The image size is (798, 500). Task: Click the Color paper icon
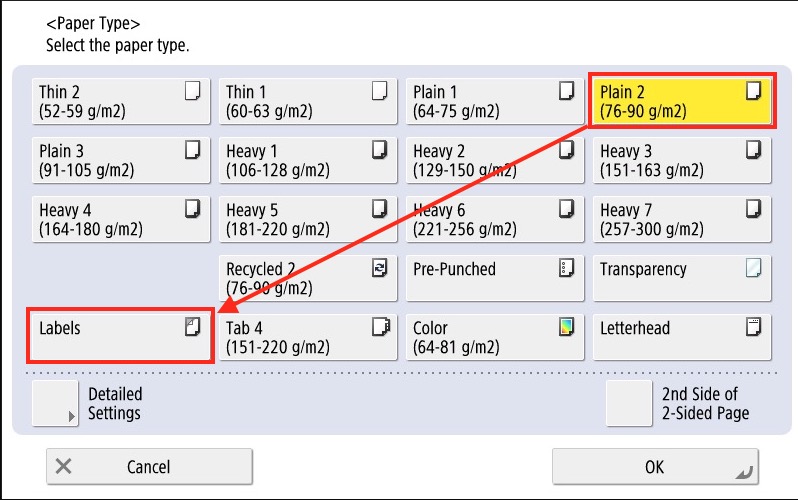point(566,326)
